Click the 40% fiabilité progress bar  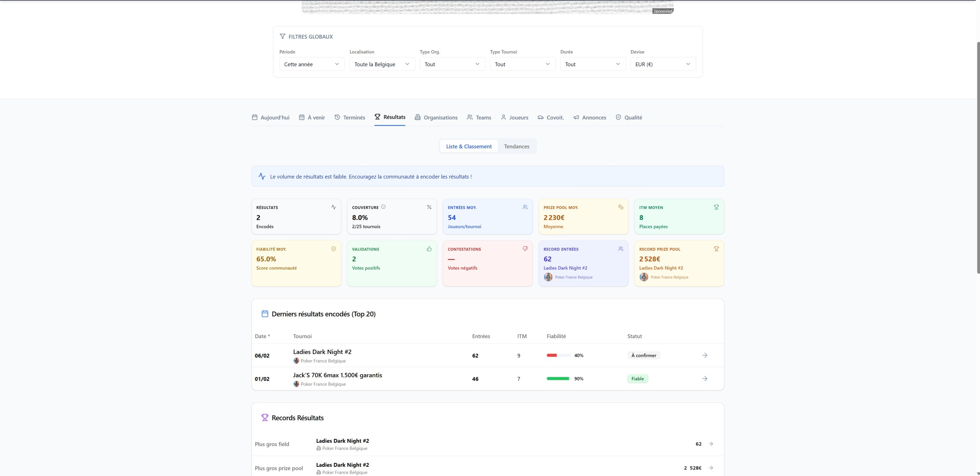point(559,355)
